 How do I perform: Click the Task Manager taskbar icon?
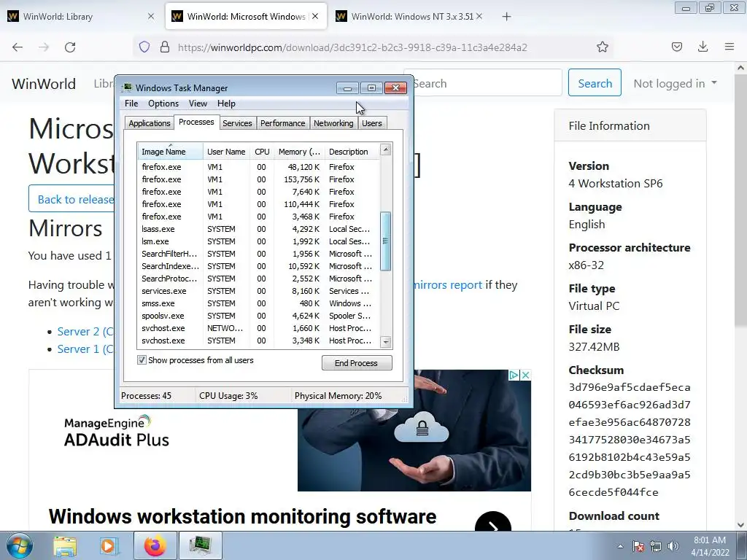[200, 545]
